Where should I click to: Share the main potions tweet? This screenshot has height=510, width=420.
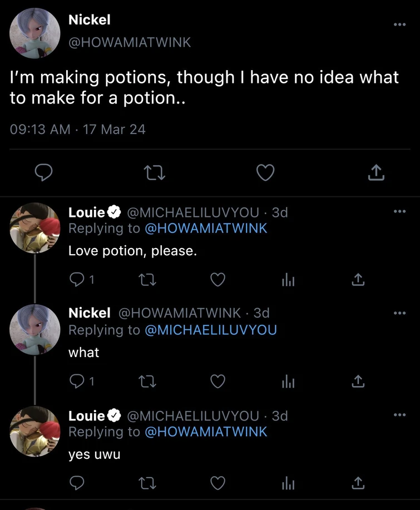(x=377, y=174)
